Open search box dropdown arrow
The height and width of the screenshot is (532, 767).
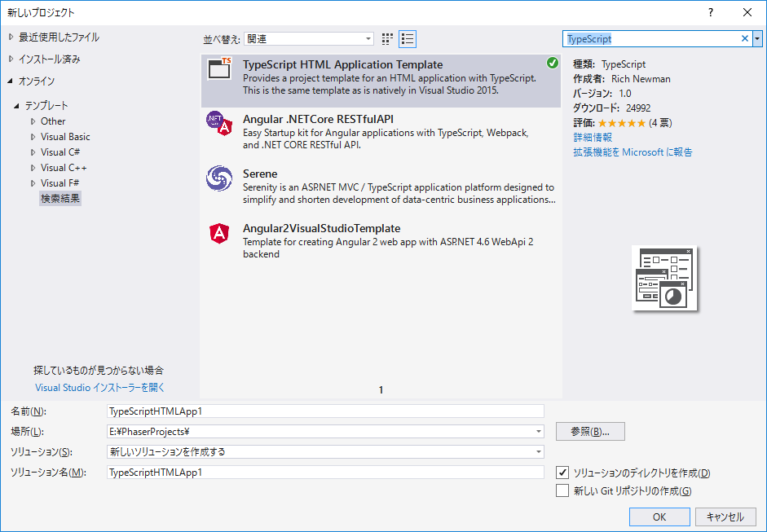coord(757,38)
